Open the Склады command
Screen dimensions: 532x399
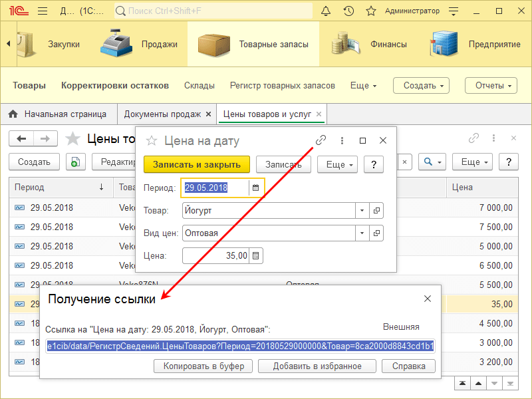pyautogui.click(x=199, y=86)
